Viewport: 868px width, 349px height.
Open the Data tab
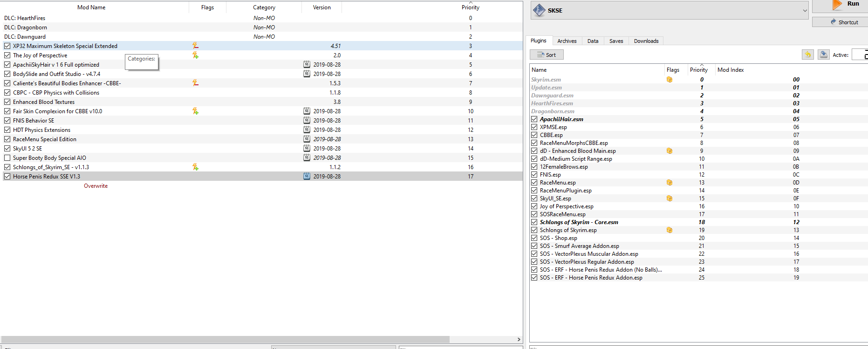pyautogui.click(x=593, y=41)
